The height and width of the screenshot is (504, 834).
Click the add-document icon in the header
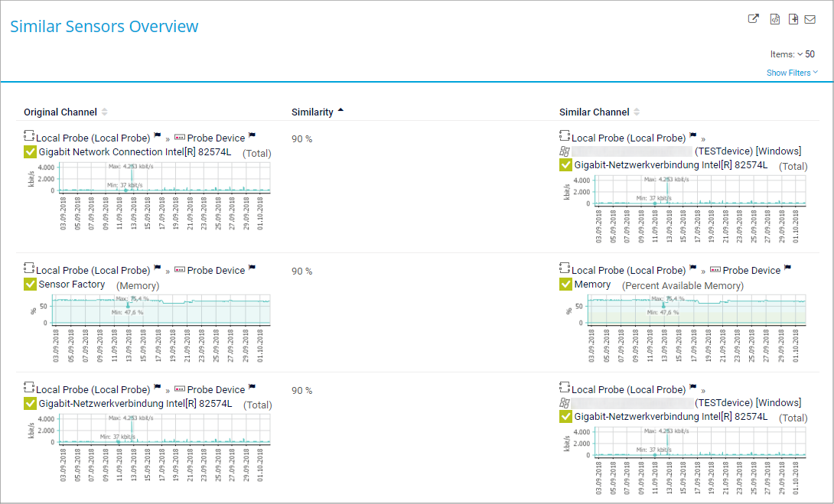tap(793, 19)
